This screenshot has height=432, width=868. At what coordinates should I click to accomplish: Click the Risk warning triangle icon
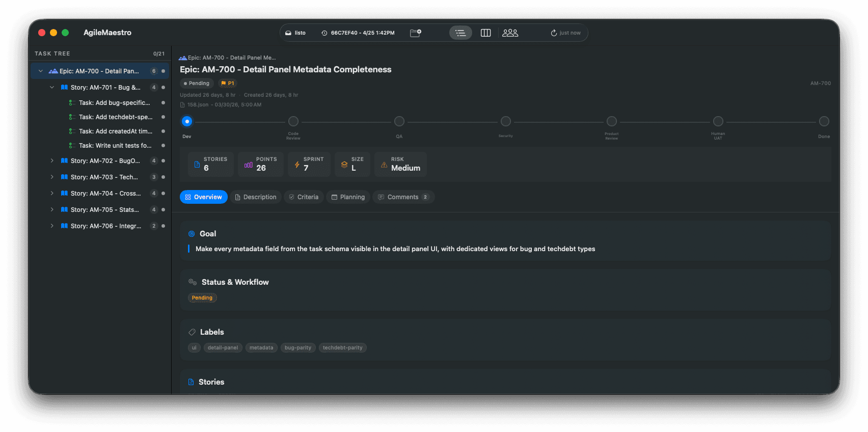384,165
